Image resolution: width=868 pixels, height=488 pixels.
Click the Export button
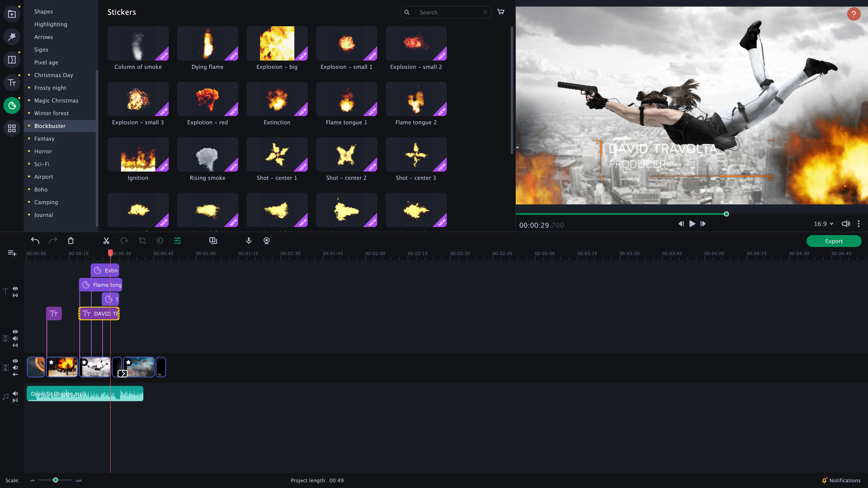point(833,241)
